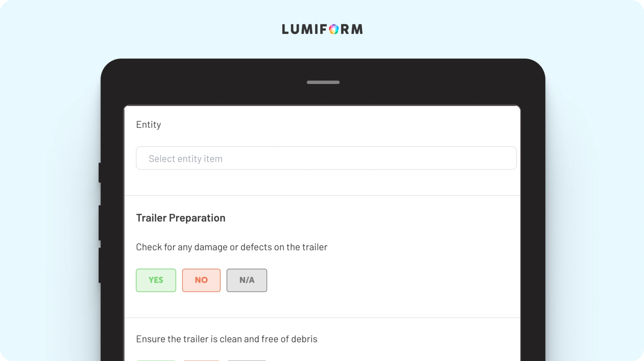Screen dimensions: 644x361
Task: Tap the tablet speaker bar
Action: coord(323,82)
